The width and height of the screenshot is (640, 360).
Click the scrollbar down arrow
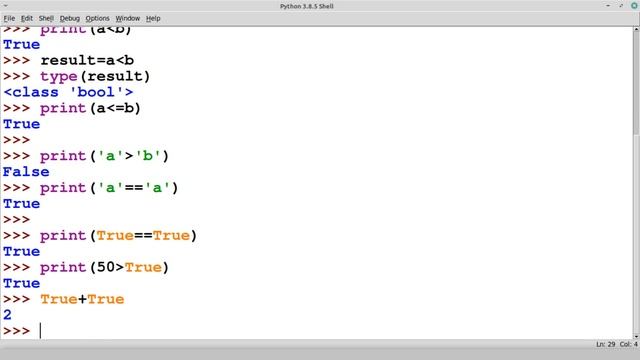(x=636, y=337)
